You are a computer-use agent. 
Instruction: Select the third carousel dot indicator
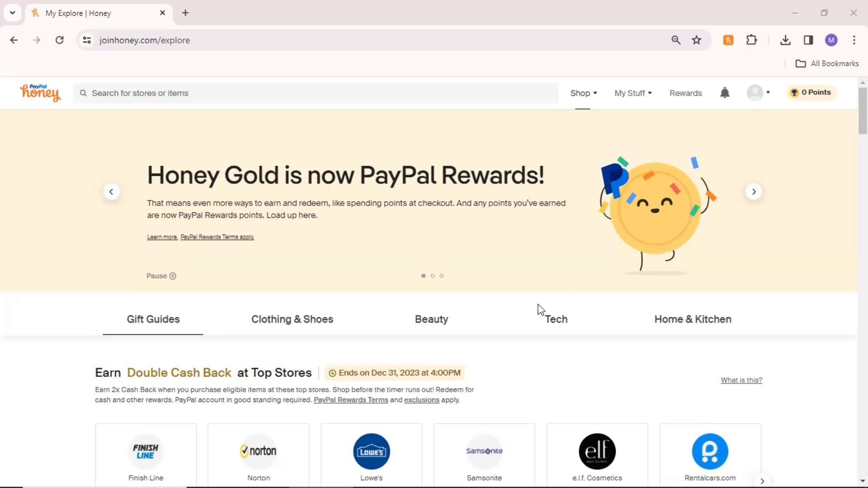tap(442, 276)
